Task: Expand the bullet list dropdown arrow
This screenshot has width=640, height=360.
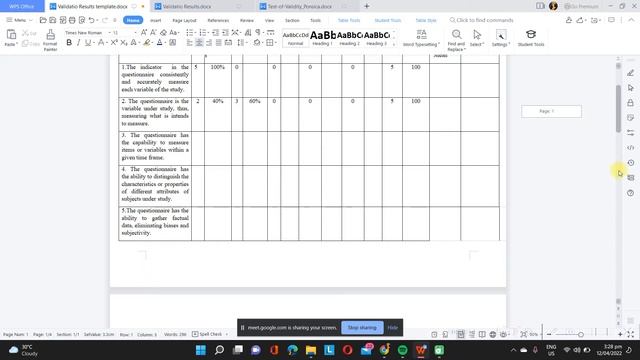Action: coord(195,32)
